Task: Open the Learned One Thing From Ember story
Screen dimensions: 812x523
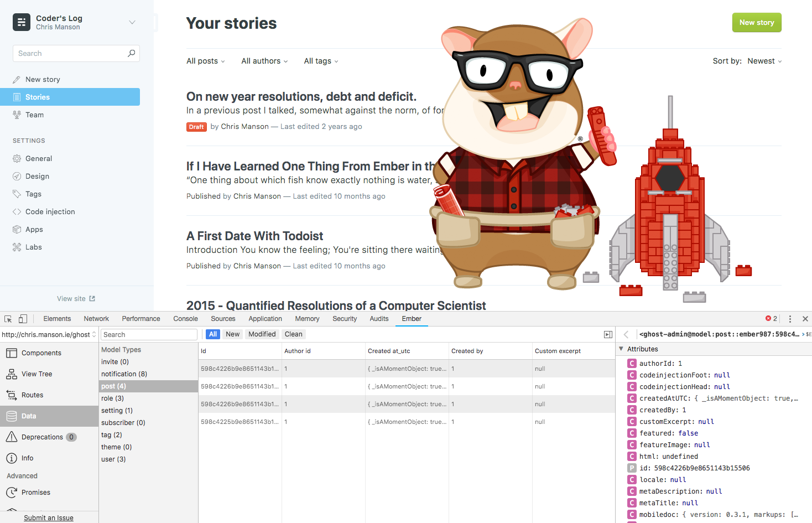Action: (311, 166)
